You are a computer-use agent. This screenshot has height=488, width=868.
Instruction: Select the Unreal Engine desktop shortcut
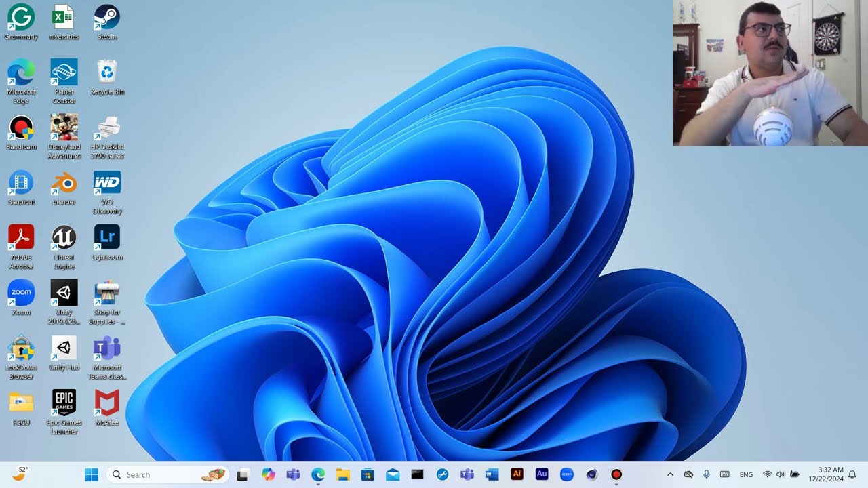coord(64,247)
